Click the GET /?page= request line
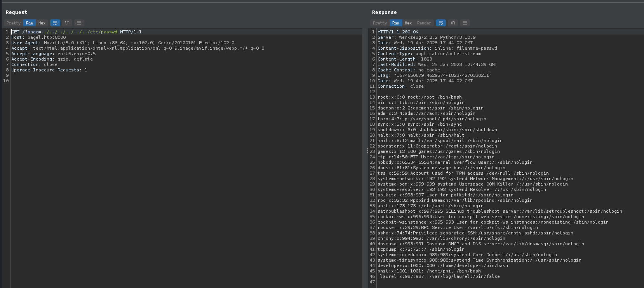Viewport: 644px width, 288px height. (x=77, y=32)
